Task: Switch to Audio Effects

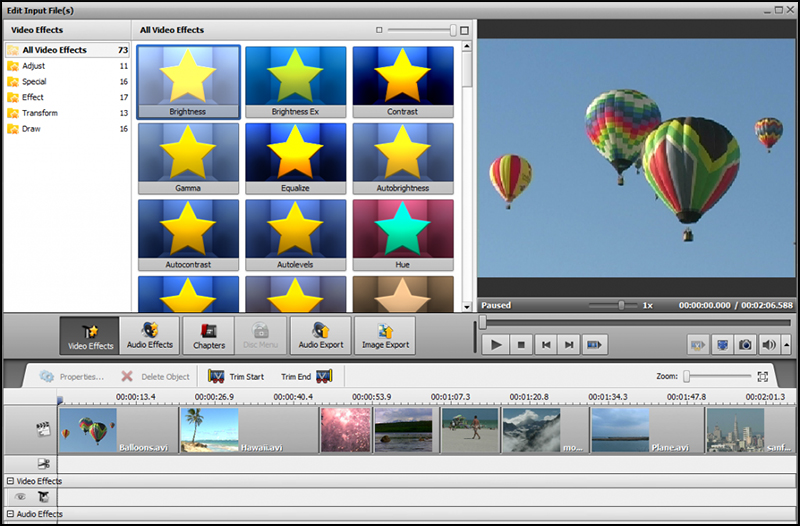Action: click(149, 336)
